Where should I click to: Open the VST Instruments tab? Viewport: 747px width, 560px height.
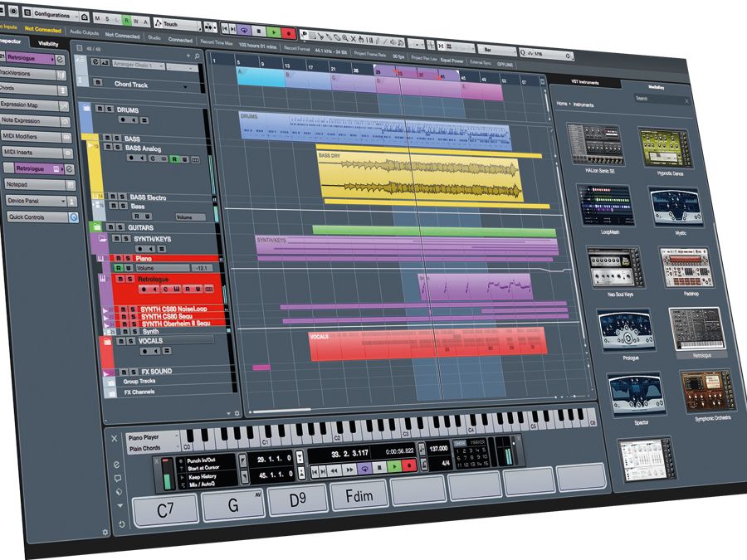tap(585, 82)
